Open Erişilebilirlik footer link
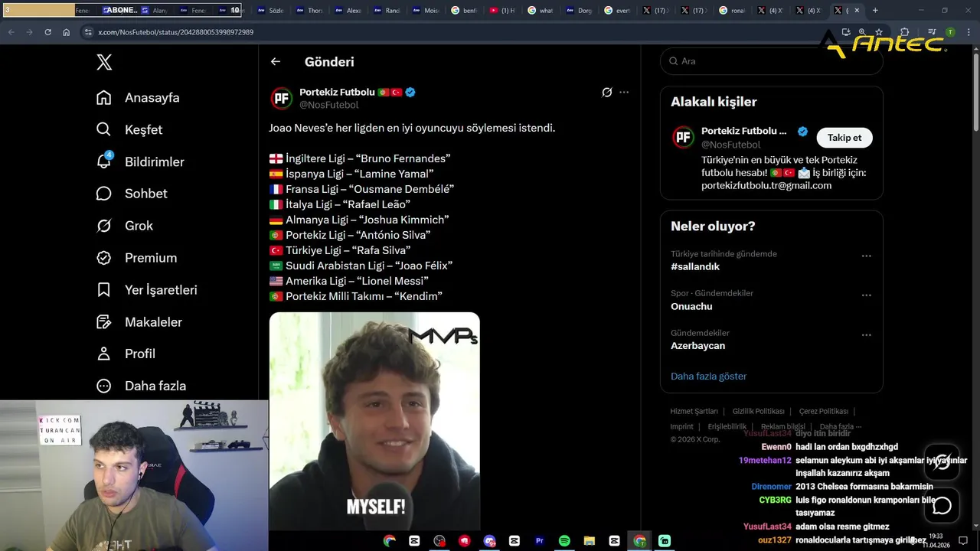980x551 pixels. point(727,426)
